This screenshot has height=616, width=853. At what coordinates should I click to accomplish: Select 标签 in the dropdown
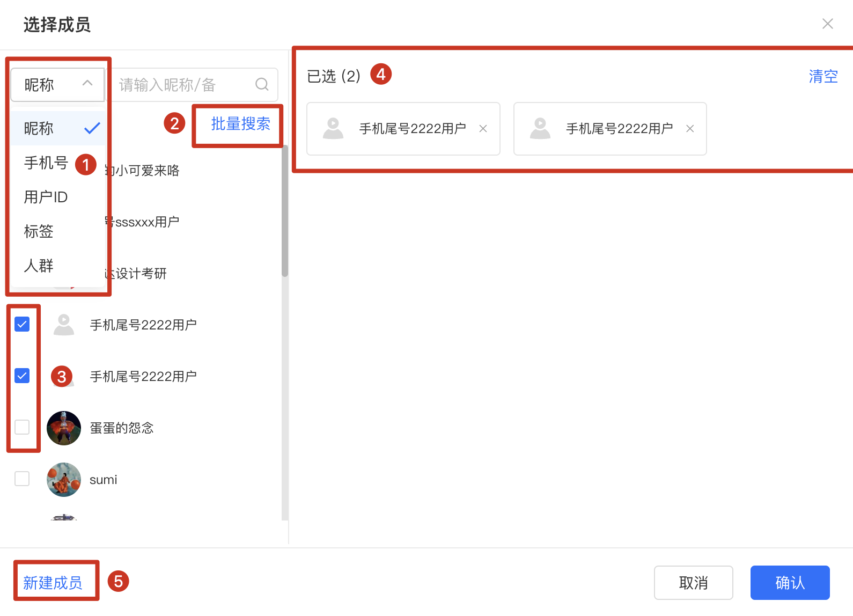coord(39,231)
